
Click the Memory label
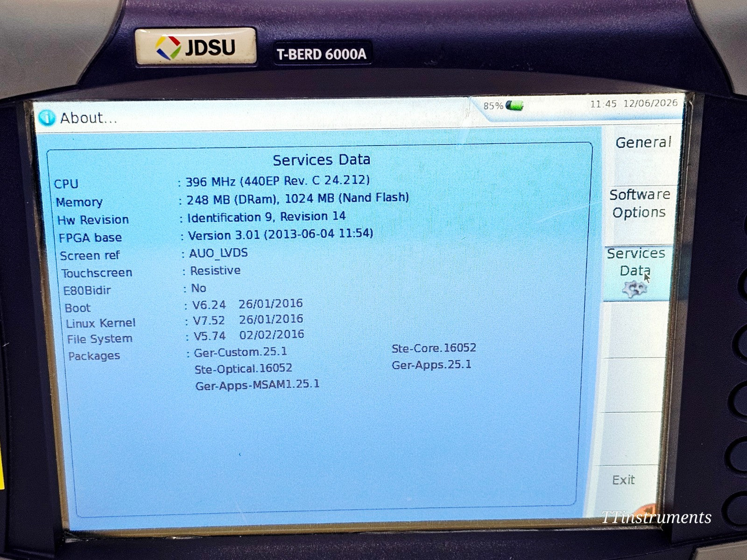pos(79,202)
